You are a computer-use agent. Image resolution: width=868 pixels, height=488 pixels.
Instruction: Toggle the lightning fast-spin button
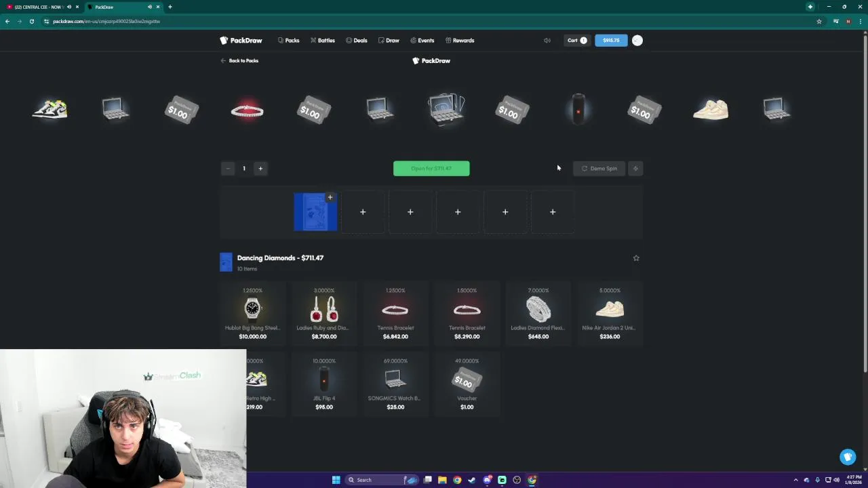pyautogui.click(x=635, y=169)
